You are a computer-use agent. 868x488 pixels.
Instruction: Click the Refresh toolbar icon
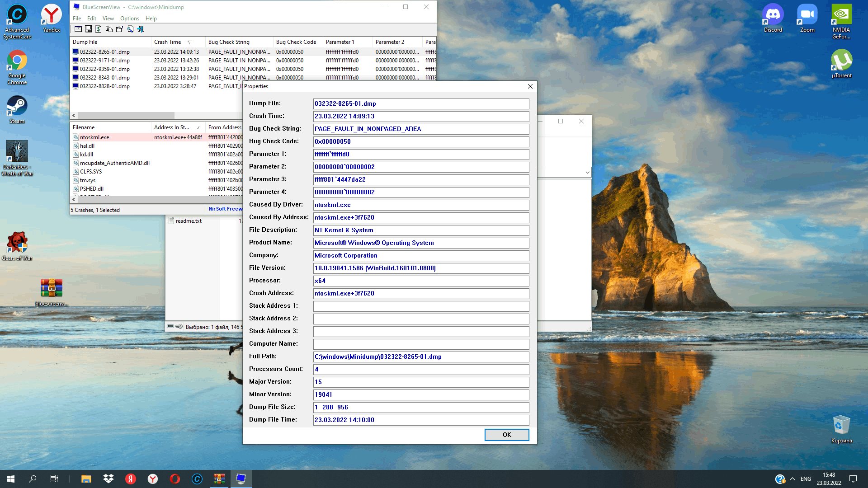[x=99, y=29]
